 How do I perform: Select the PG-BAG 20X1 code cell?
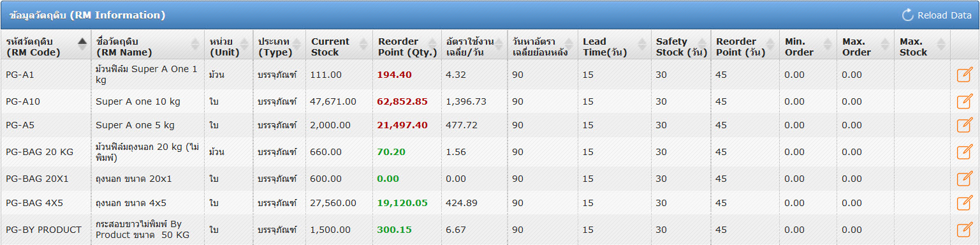tap(46, 179)
